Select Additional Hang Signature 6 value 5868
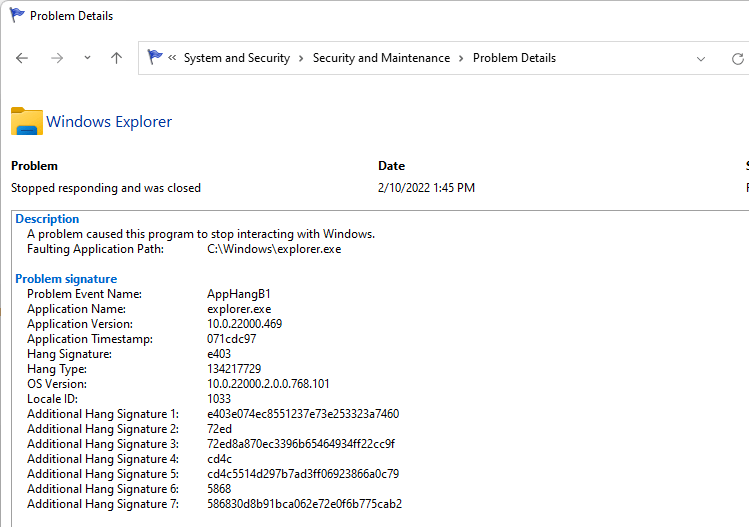The height and width of the screenshot is (527, 749). (x=219, y=489)
